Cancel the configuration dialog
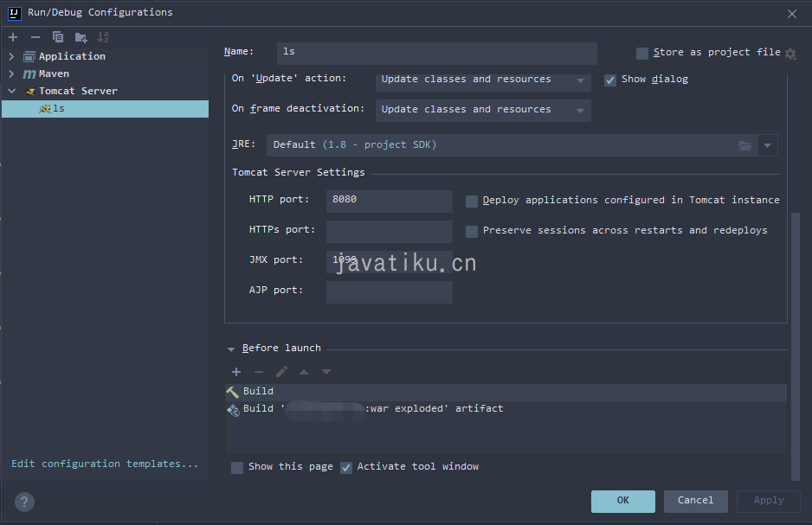The width and height of the screenshot is (812, 525). point(695,501)
